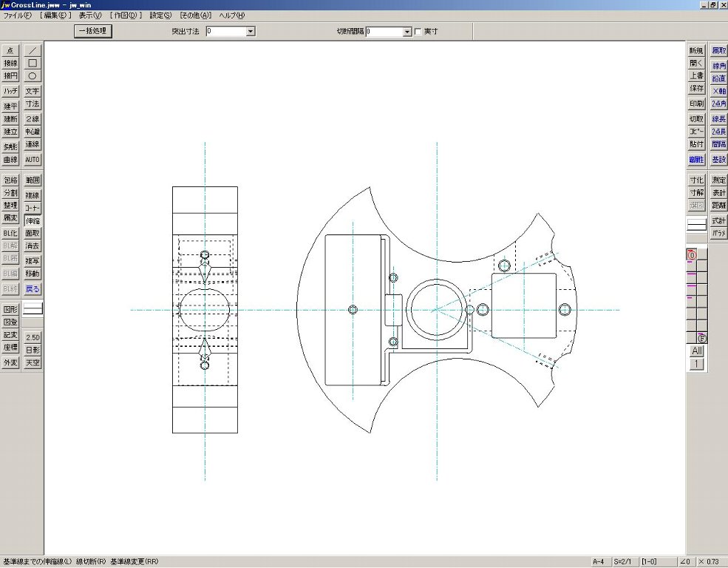Image resolution: width=728 pixels, height=568 pixels.
Task: Select the 整理 data cleanup tool
Action: tap(10, 206)
